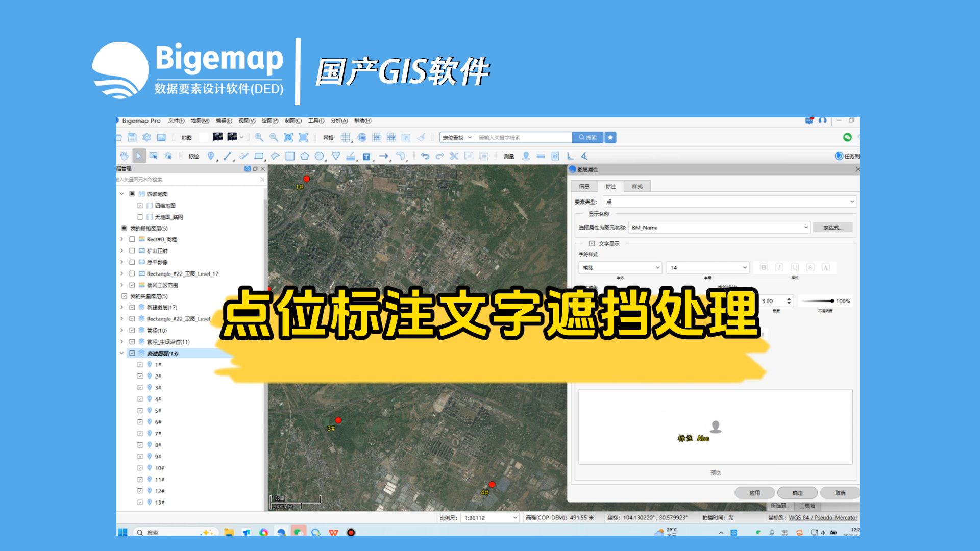Collapse the 新建图层(13) layer
The image size is (980, 551).
coord(122,353)
